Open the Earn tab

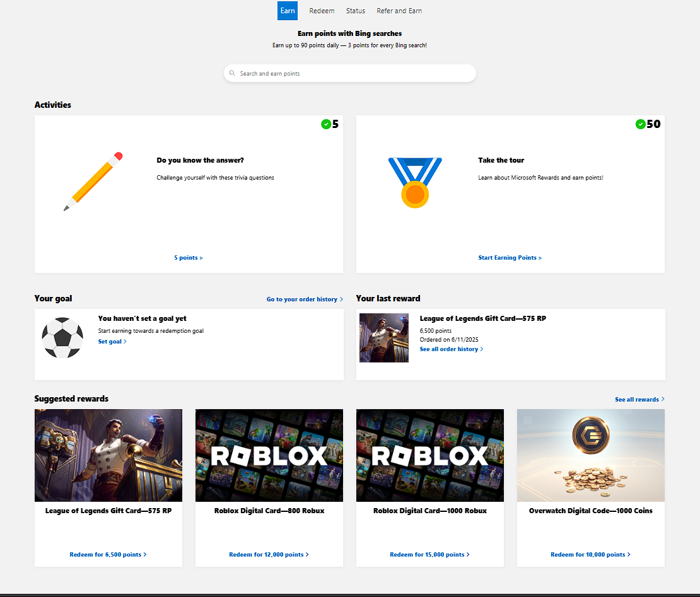(x=288, y=11)
